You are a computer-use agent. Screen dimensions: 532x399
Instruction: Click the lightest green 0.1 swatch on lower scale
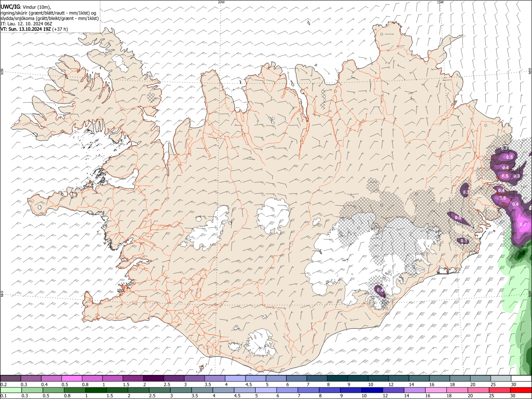click(x=11, y=390)
